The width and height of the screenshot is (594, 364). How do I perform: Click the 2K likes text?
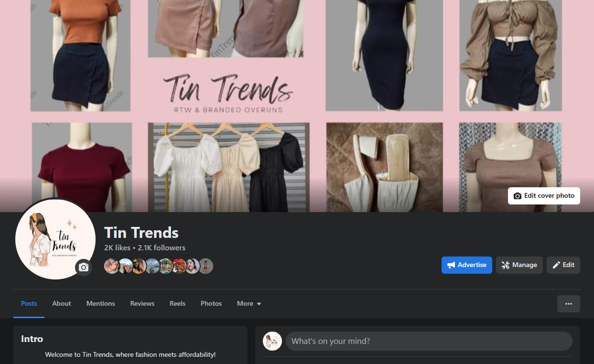(117, 248)
